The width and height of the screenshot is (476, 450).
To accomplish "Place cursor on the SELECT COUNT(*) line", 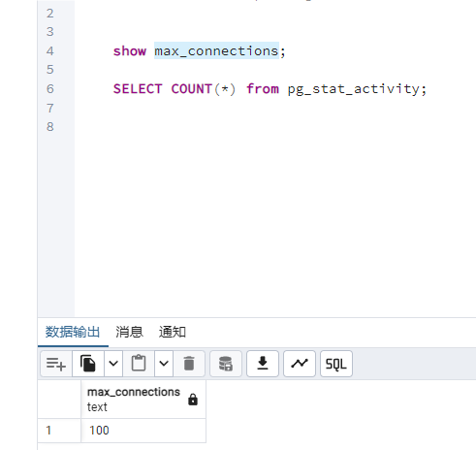I will point(270,89).
